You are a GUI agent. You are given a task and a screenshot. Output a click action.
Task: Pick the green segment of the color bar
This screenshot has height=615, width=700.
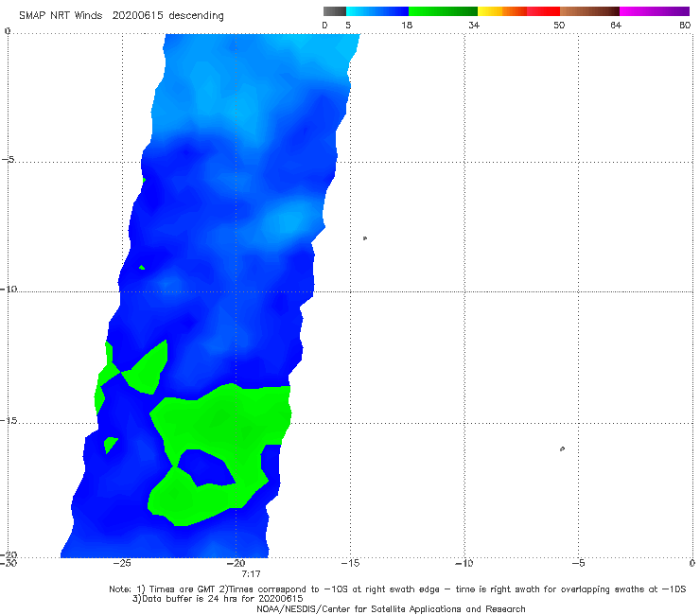pos(443,11)
